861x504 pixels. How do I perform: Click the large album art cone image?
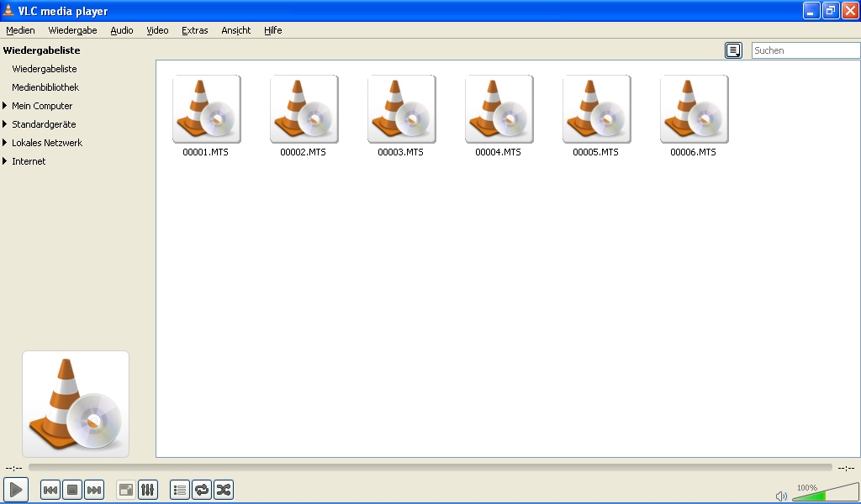[x=76, y=404]
